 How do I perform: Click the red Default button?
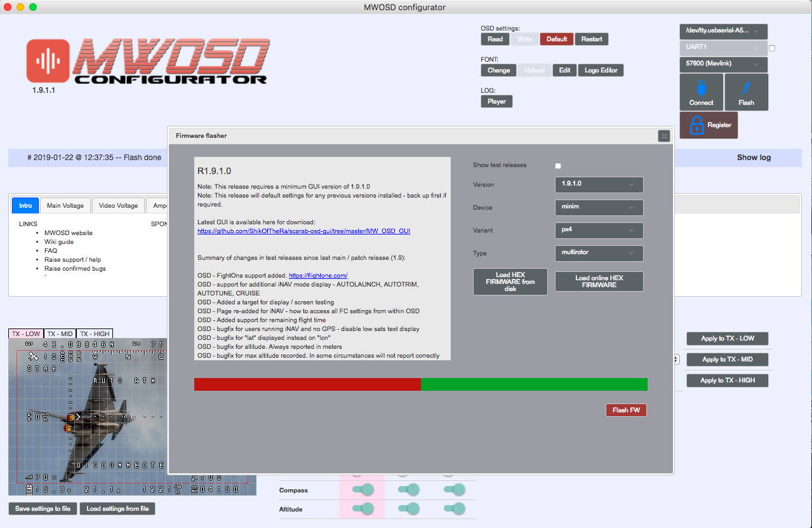pyautogui.click(x=557, y=39)
